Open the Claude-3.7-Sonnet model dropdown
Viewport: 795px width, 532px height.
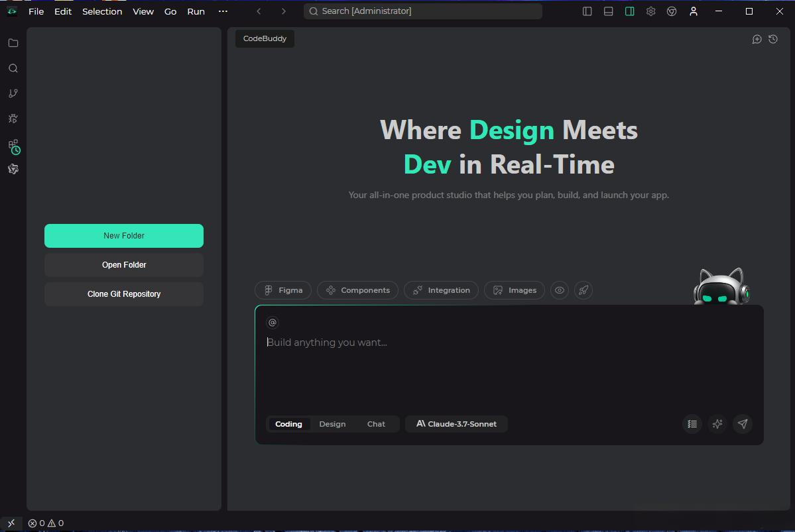456,424
